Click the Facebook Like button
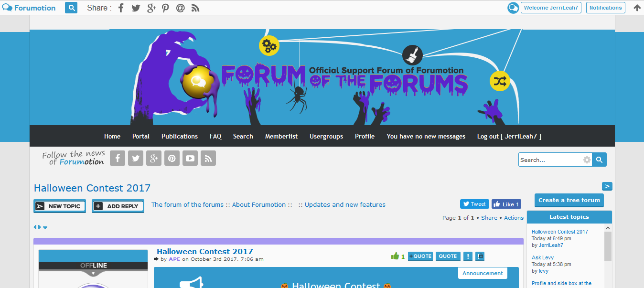The height and width of the screenshot is (288, 644). [x=506, y=204]
